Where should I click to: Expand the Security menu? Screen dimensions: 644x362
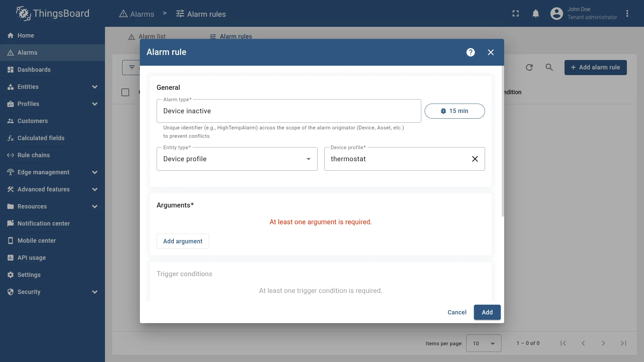click(52, 292)
